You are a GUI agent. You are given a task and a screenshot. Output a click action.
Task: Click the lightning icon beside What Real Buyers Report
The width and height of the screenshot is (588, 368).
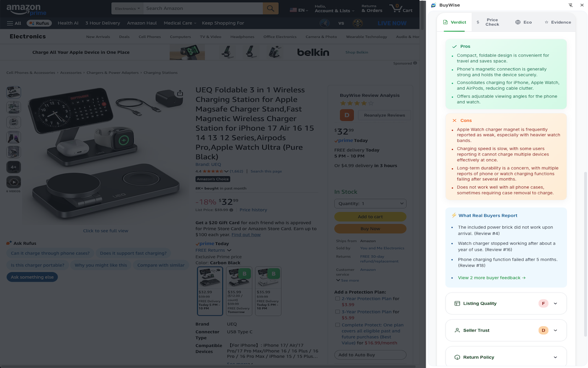click(x=454, y=215)
